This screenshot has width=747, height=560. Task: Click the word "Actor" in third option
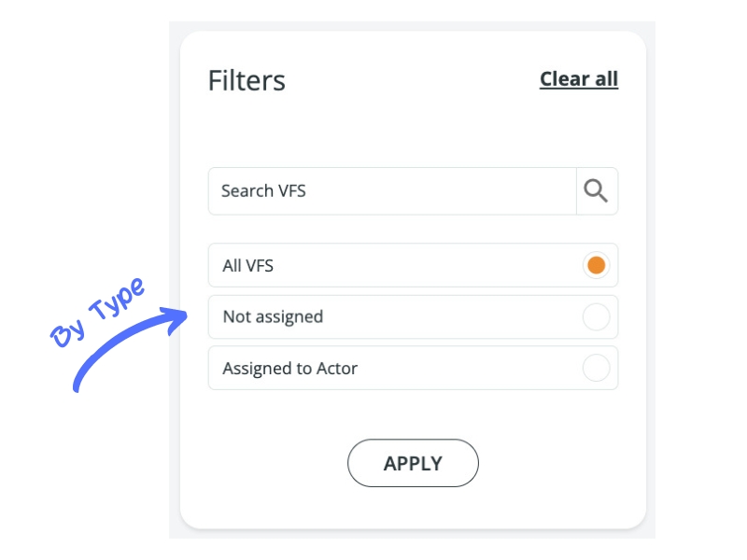pyautogui.click(x=336, y=369)
